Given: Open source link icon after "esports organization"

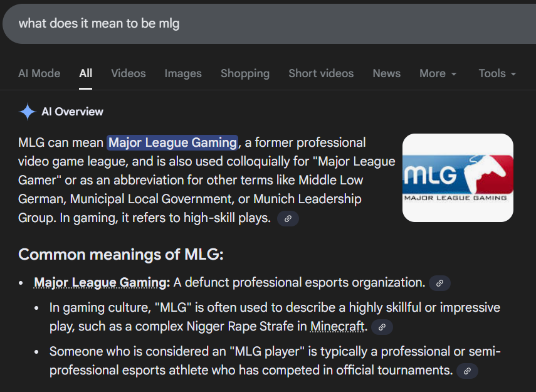Looking at the screenshot, I should [x=439, y=283].
